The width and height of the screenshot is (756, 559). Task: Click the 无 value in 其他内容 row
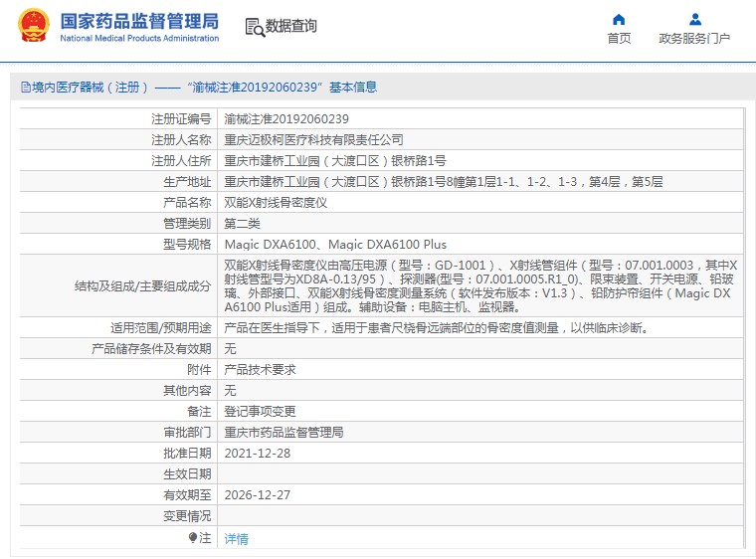[x=230, y=391]
